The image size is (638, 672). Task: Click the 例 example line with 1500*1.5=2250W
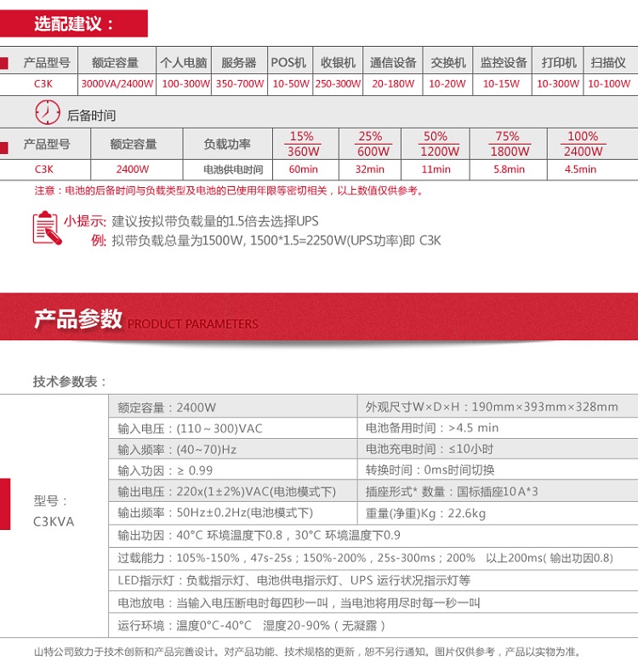[265, 241]
